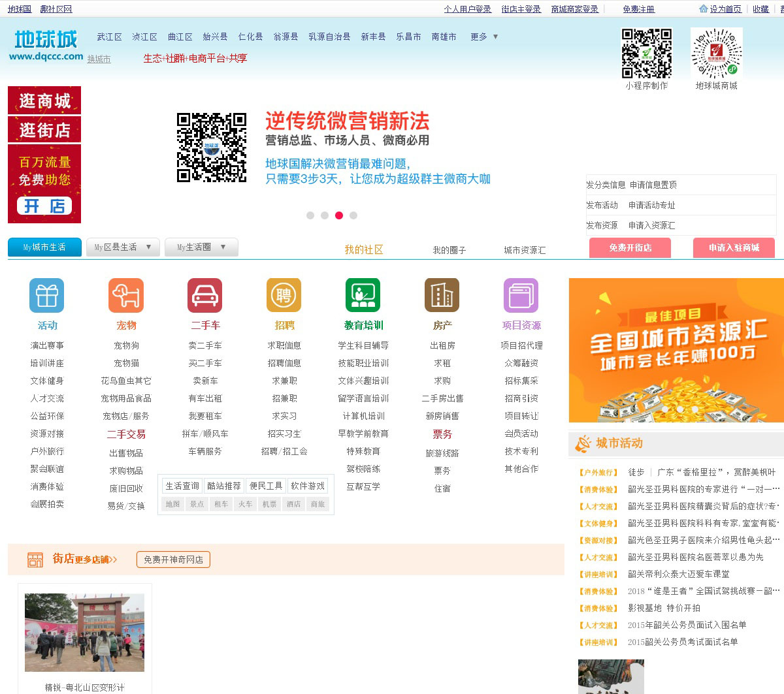This screenshot has width=784, height=694.
Task: Open the 二手车 car category icon
Action: 205,295
